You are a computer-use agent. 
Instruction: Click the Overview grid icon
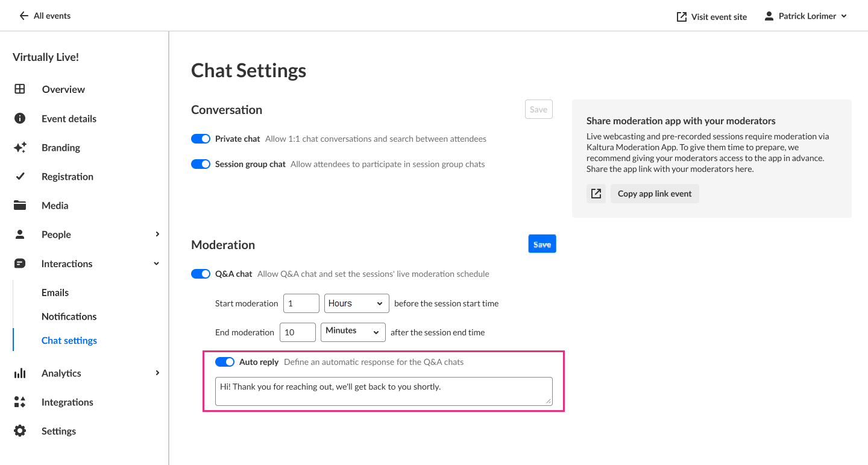(x=20, y=89)
